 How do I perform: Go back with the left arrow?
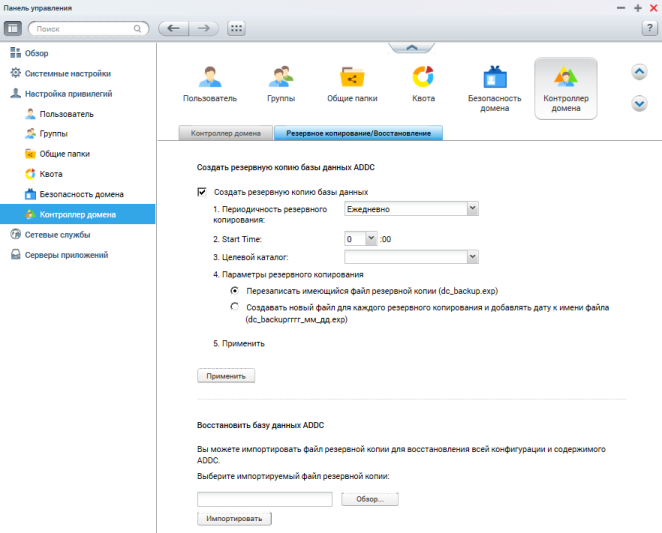(x=173, y=28)
